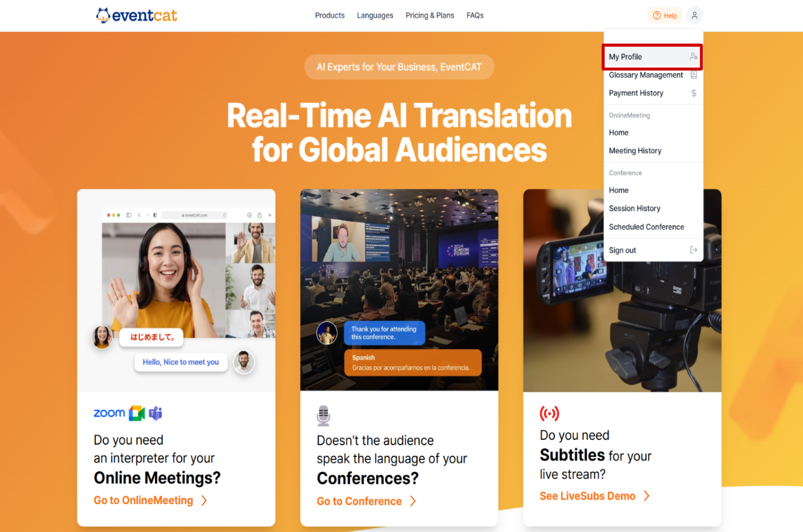Click the Spanish translation caption
803x532 pixels.
pyautogui.click(x=413, y=362)
